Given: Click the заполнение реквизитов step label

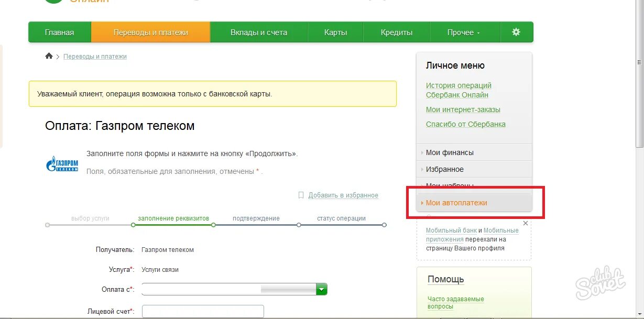Looking at the screenshot, I should (173, 218).
